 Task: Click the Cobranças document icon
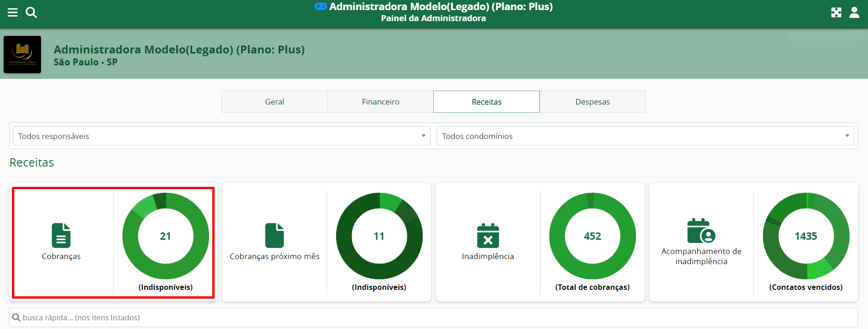tap(61, 236)
